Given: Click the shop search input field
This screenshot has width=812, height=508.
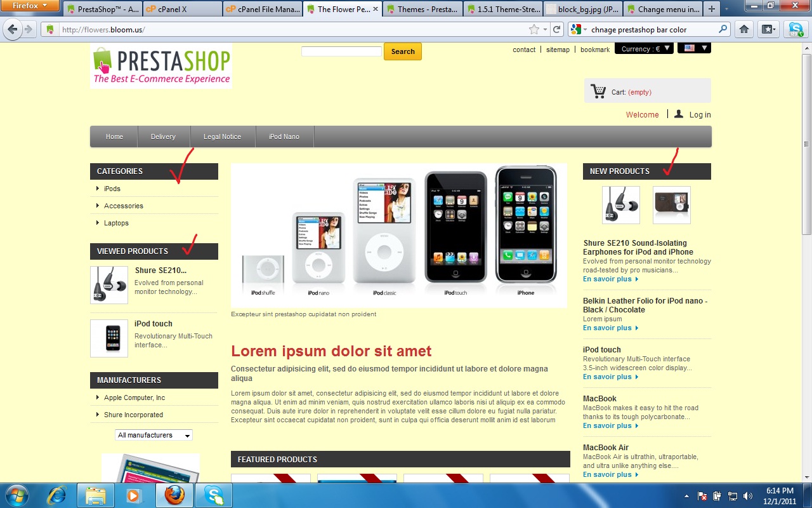Looking at the screenshot, I should click(341, 51).
